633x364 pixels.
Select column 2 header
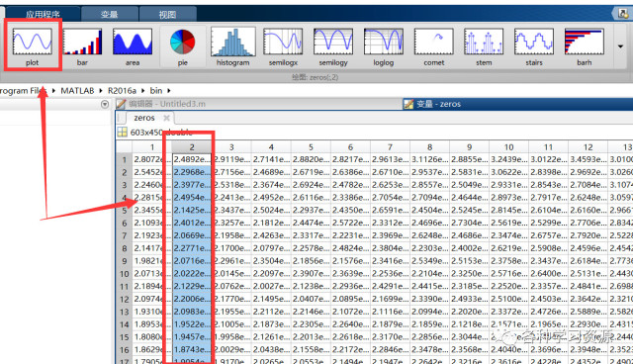pyautogui.click(x=192, y=147)
